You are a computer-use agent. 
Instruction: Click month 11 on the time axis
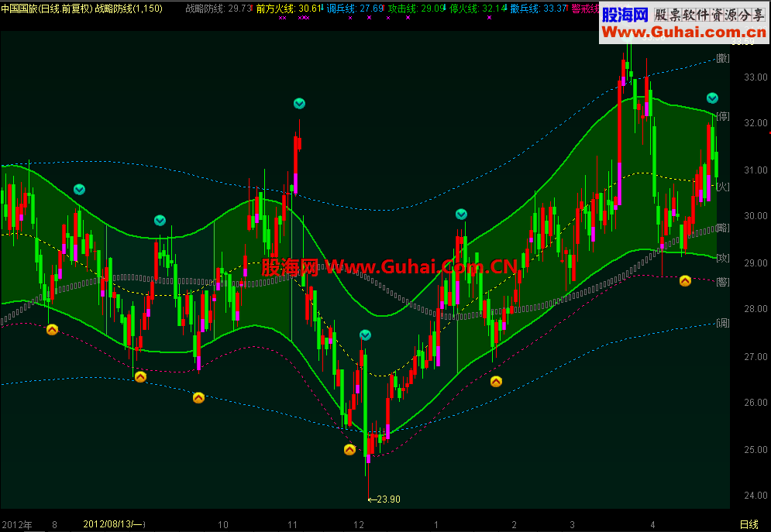(293, 524)
